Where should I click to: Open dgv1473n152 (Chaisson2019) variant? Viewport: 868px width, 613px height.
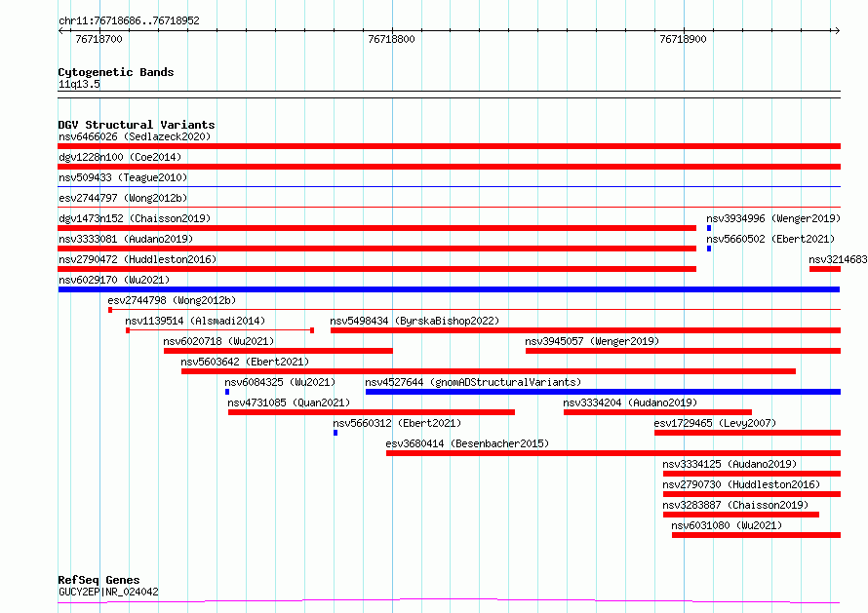point(135,218)
